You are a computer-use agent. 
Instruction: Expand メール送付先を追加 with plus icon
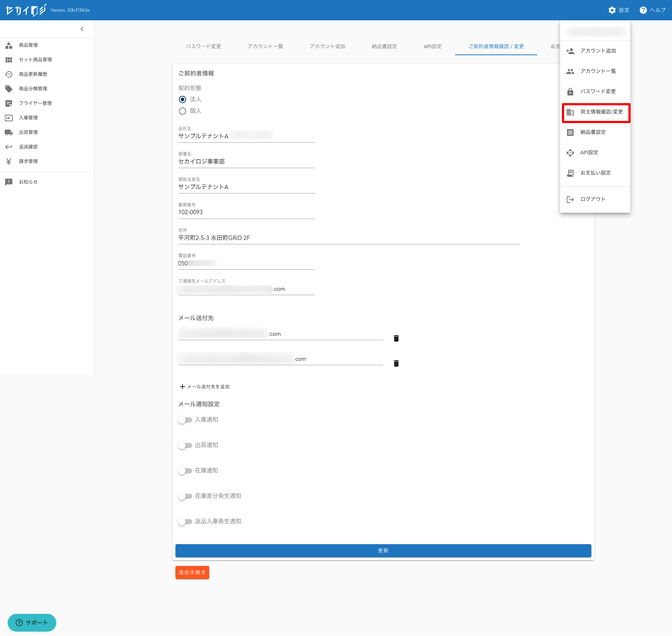182,387
